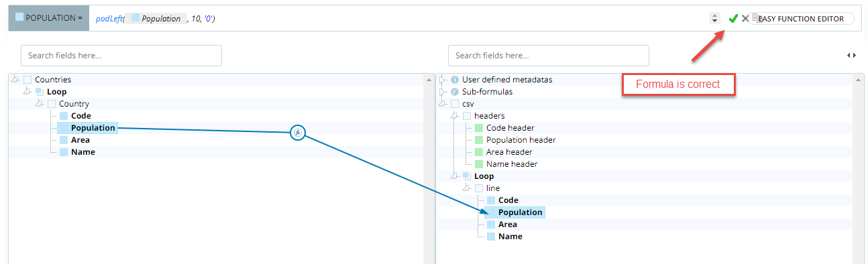Open the Easy Function Editor
868x264 pixels.
pos(802,19)
